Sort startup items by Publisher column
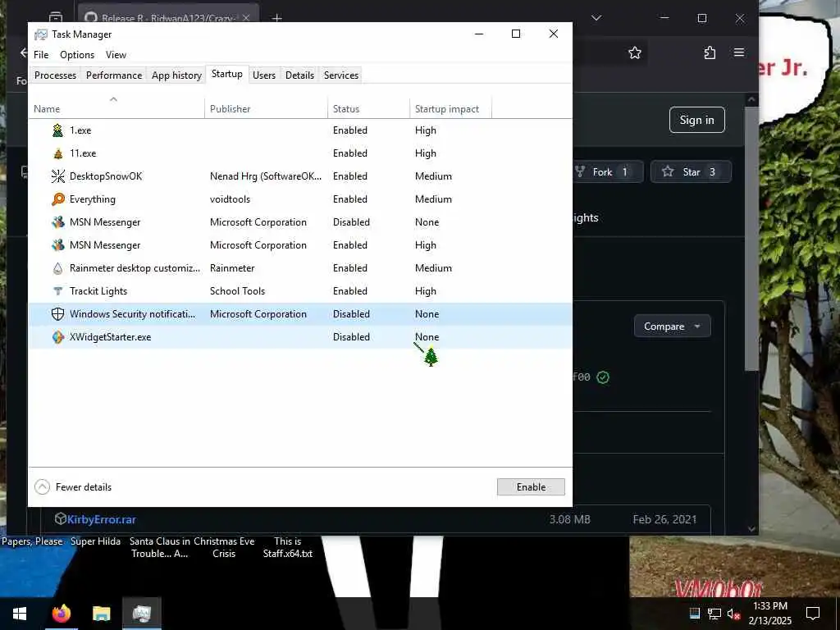The height and width of the screenshot is (630, 840). click(267, 109)
